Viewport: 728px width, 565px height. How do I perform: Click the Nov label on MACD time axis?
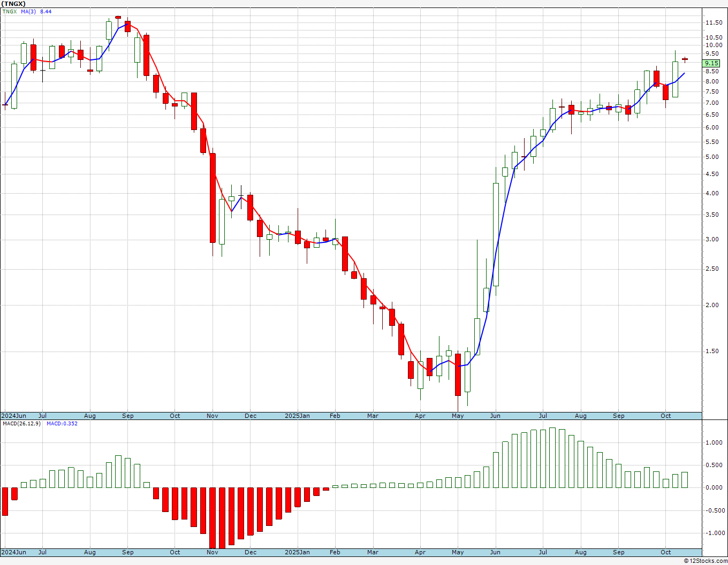point(212,552)
